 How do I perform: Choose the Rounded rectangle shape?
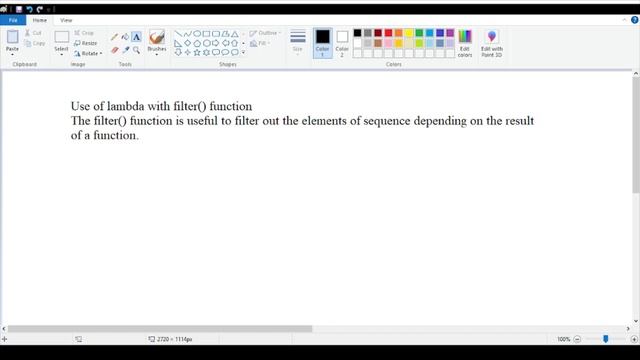(216, 34)
